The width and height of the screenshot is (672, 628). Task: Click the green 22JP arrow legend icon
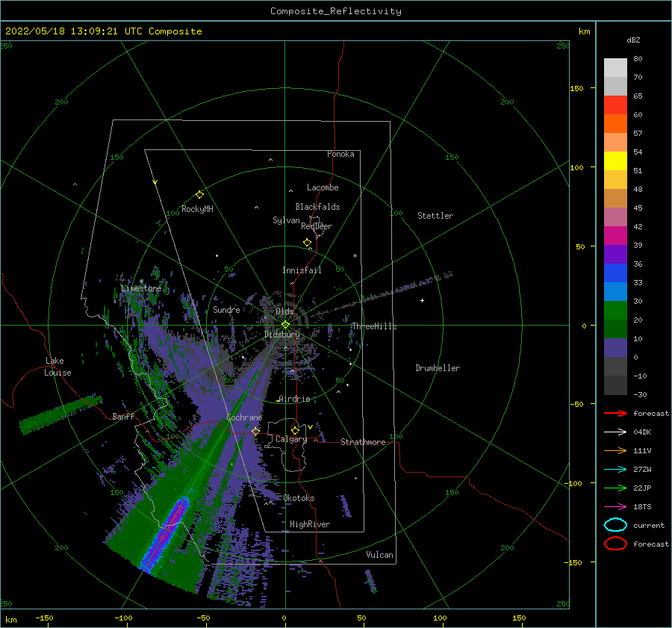(615, 488)
